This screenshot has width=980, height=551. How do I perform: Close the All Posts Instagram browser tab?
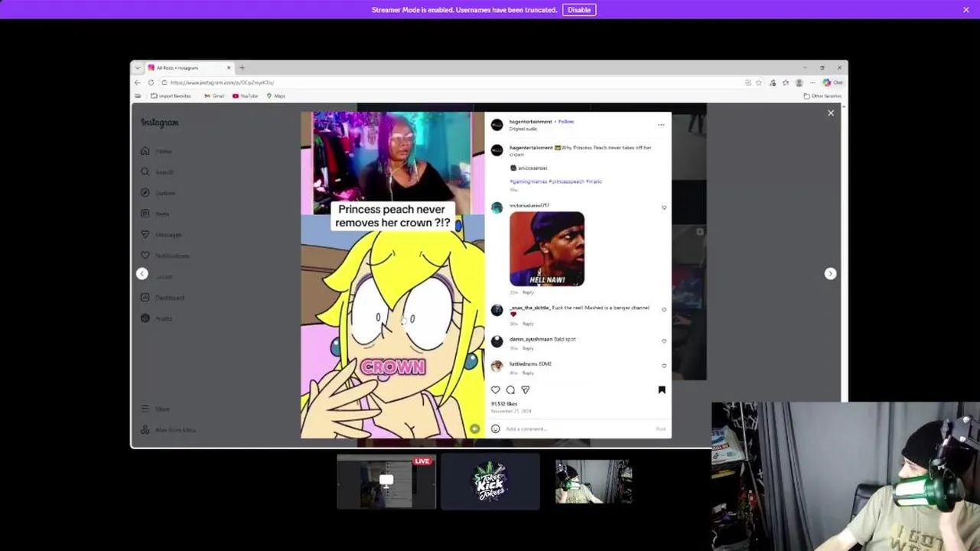228,67
